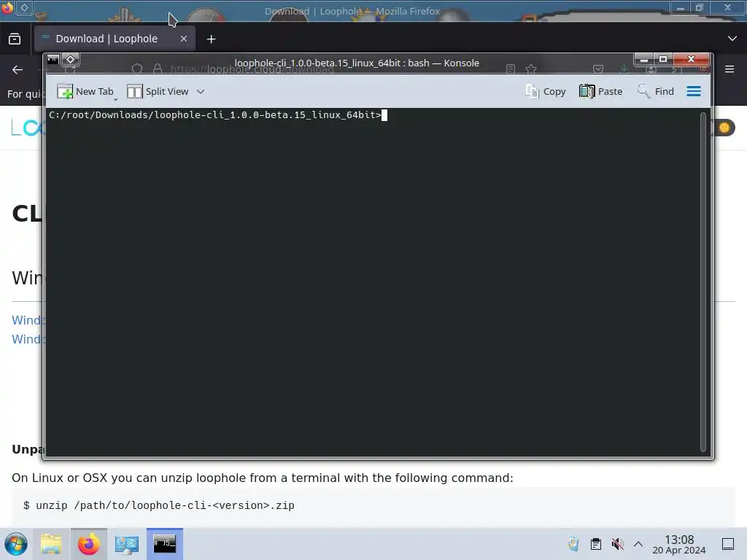This screenshot has height=560, width=747.
Task: Open Firefox View icon
Action: [x=15, y=39]
